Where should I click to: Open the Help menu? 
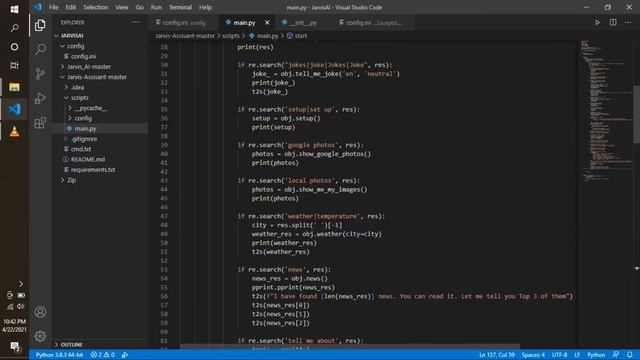coord(205,7)
